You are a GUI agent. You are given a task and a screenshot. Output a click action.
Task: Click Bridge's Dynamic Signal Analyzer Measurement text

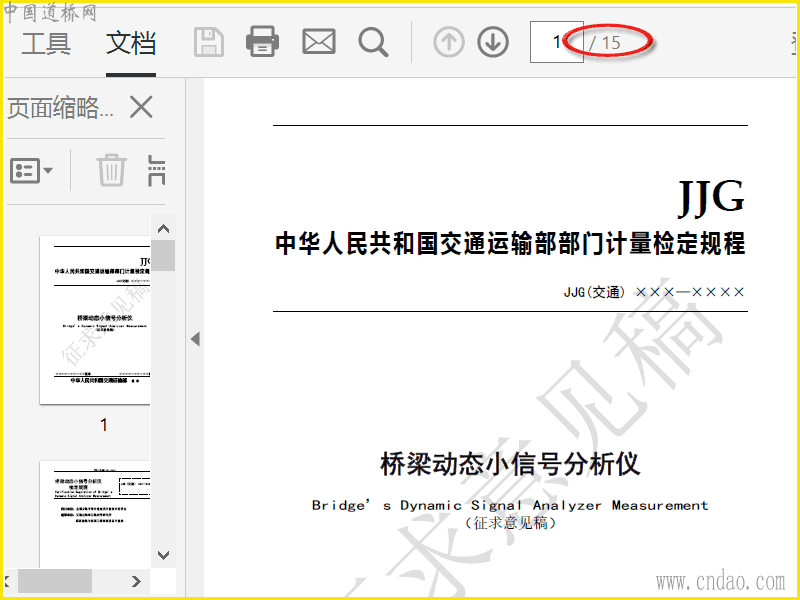[x=510, y=506]
